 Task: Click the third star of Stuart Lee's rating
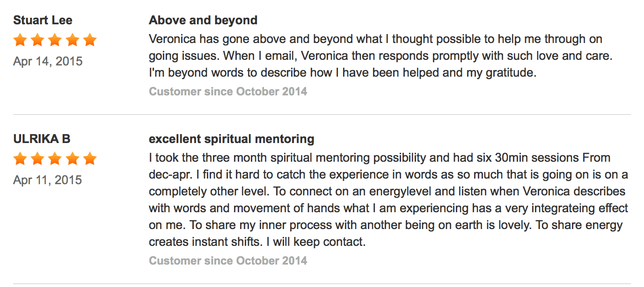[55, 40]
